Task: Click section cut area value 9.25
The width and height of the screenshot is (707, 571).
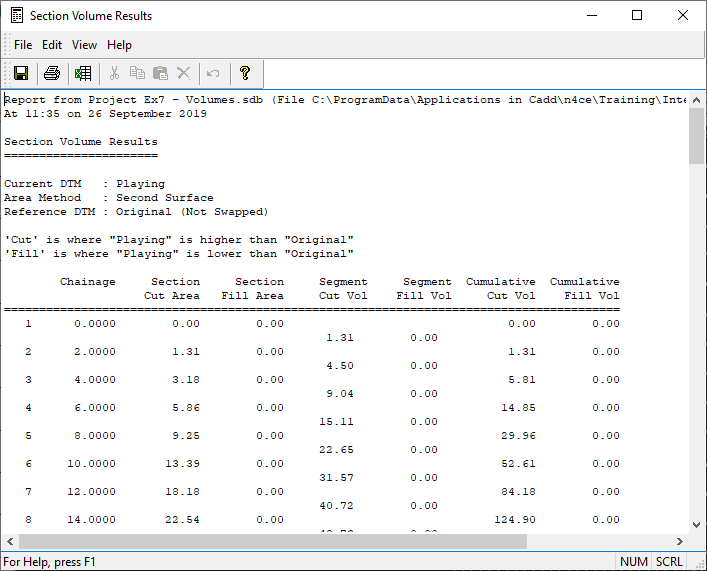Action: coord(186,435)
